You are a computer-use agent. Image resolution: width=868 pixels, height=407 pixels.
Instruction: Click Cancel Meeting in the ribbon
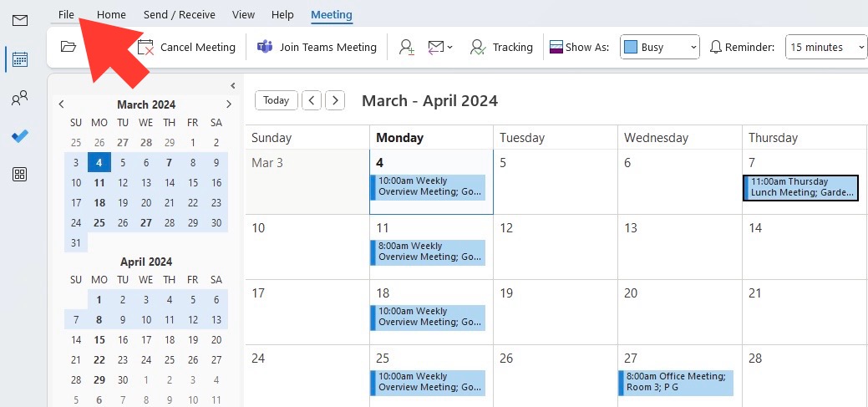point(186,47)
